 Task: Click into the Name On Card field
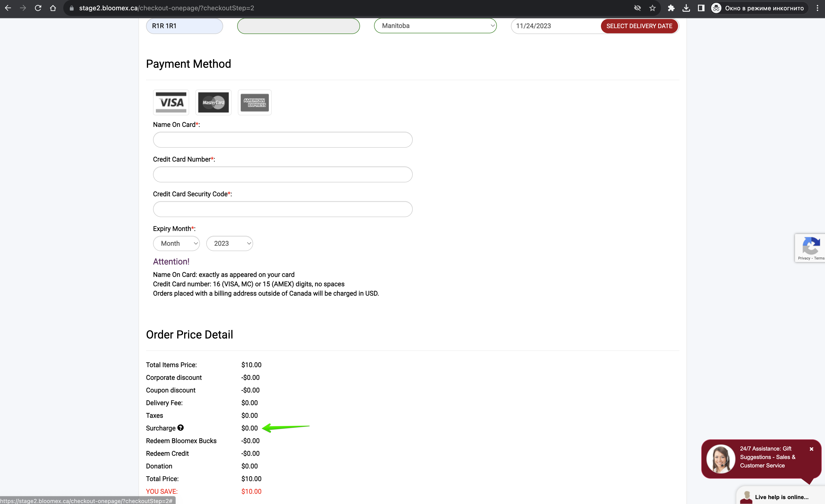click(283, 140)
